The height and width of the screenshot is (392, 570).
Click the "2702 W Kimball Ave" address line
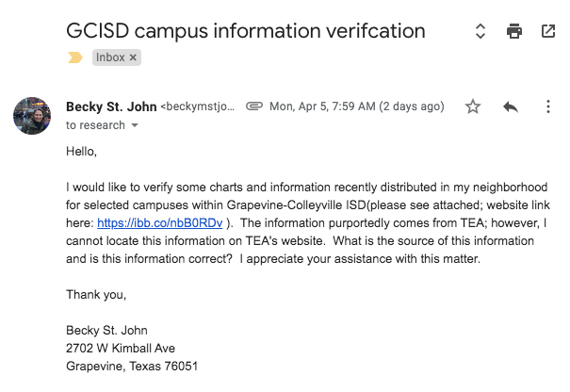click(120, 348)
